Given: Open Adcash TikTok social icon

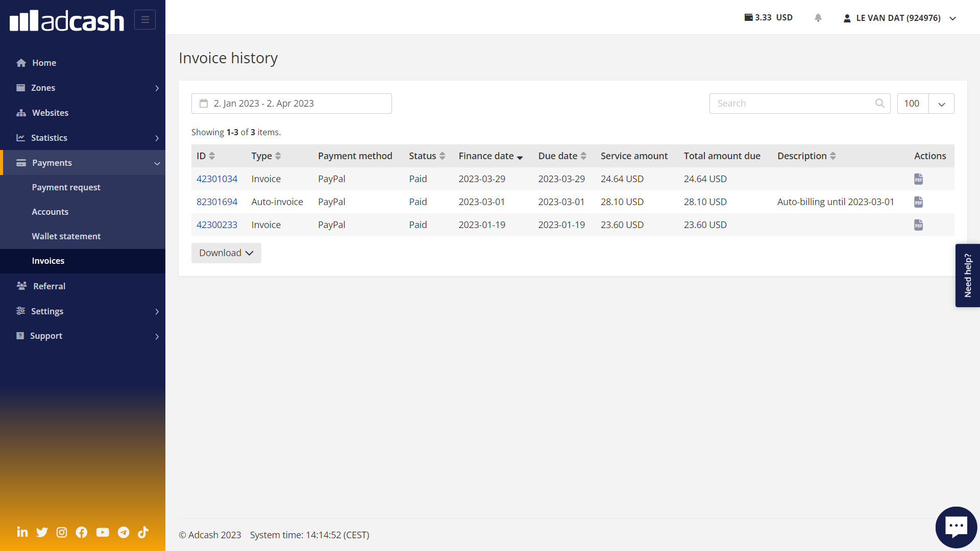Looking at the screenshot, I should pyautogui.click(x=143, y=532).
